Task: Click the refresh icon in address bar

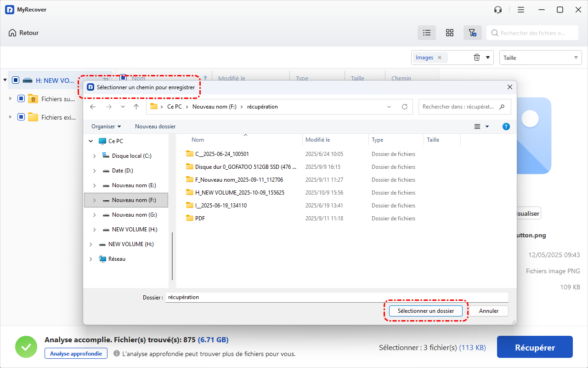Action: 404,107
